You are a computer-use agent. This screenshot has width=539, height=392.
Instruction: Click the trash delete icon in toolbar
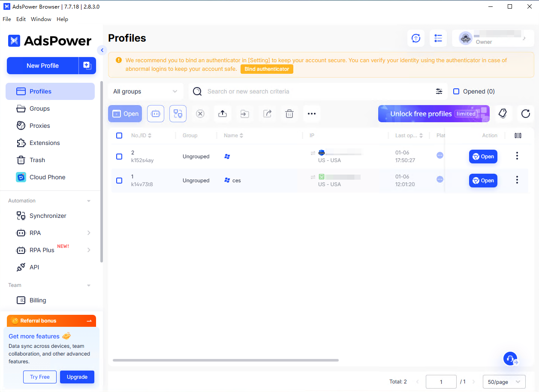pyautogui.click(x=289, y=114)
